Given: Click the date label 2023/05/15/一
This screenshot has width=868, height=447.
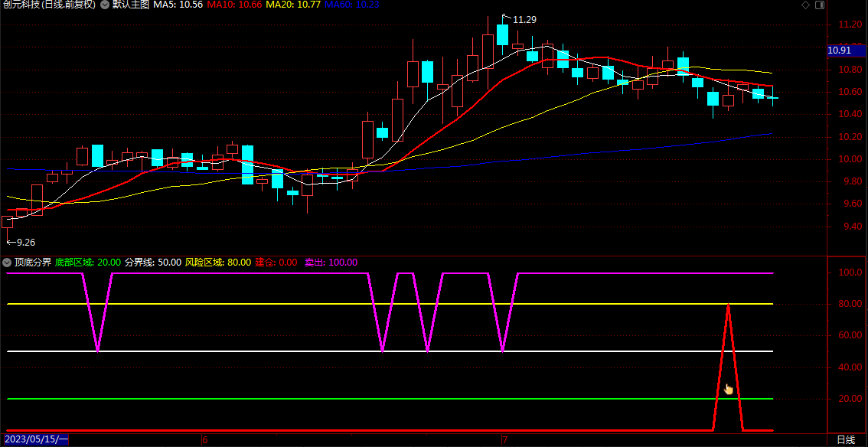Looking at the screenshot, I should tap(37, 440).
